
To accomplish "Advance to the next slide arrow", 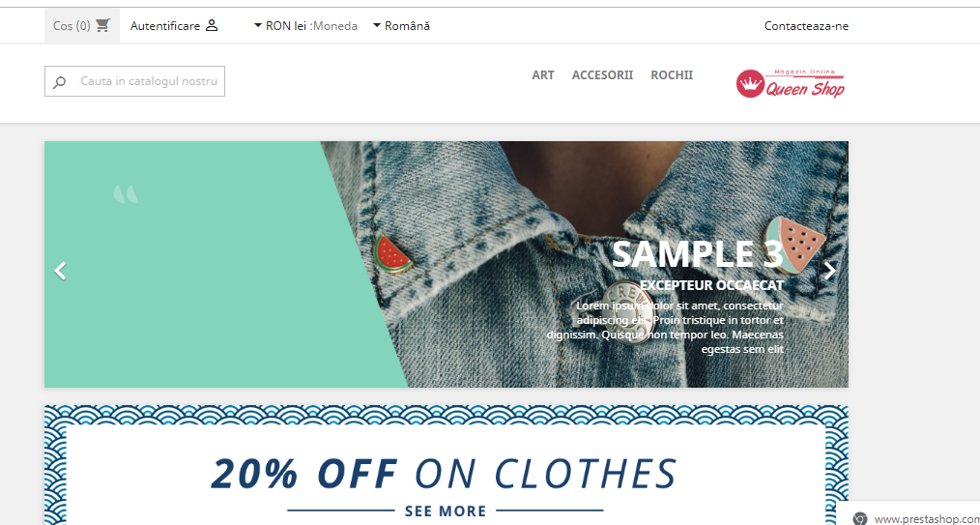I will pyautogui.click(x=830, y=271).
